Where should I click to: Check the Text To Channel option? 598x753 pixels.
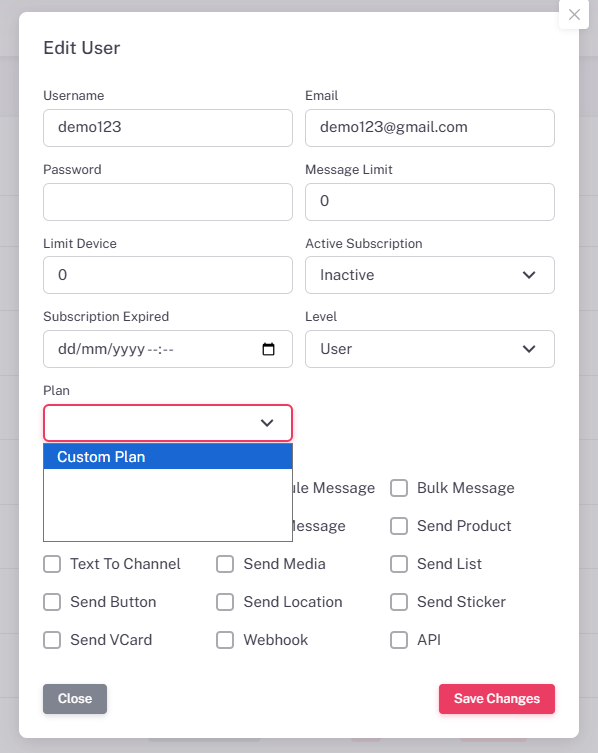tap(52, 564)
